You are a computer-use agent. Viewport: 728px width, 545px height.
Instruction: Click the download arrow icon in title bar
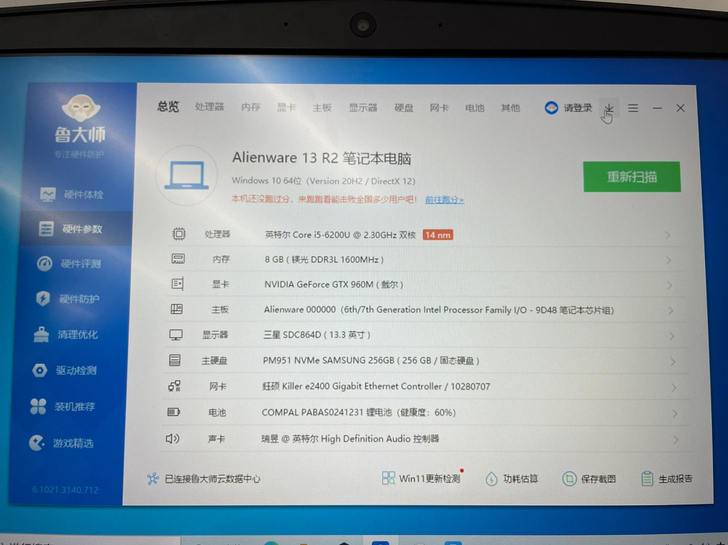pyautogui.click(x=609, y=108)
